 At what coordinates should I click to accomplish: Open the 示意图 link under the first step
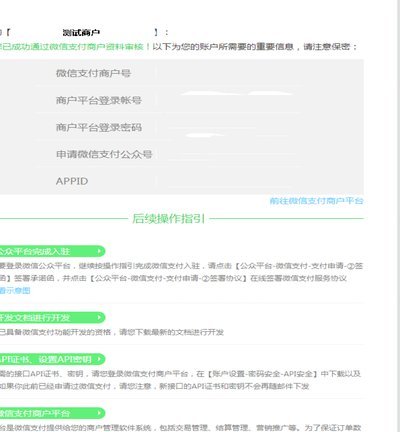pyautogui.click(x=15, y=290)
